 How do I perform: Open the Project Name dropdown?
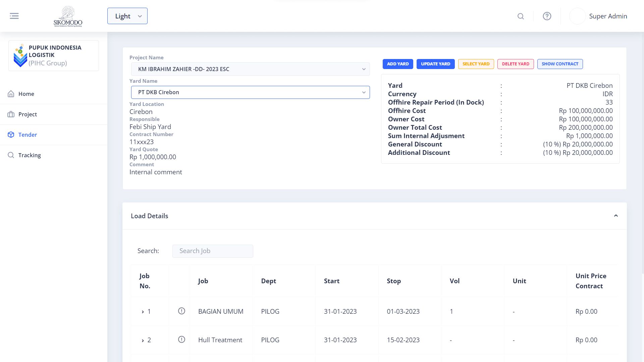250,69
